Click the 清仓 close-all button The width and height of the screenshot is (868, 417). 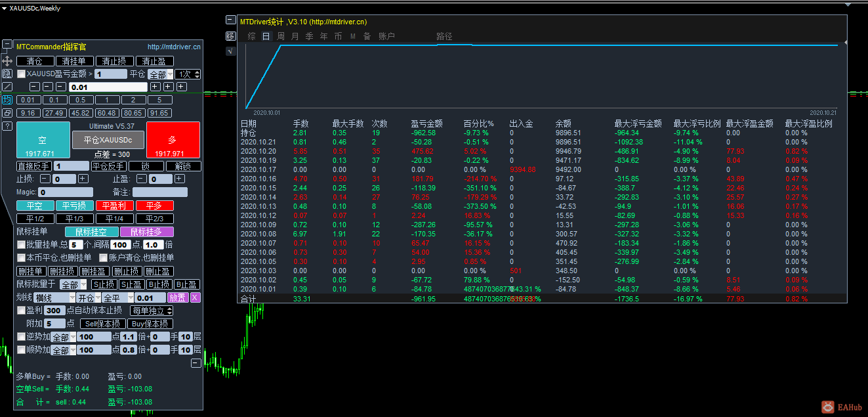pos(35,61)
